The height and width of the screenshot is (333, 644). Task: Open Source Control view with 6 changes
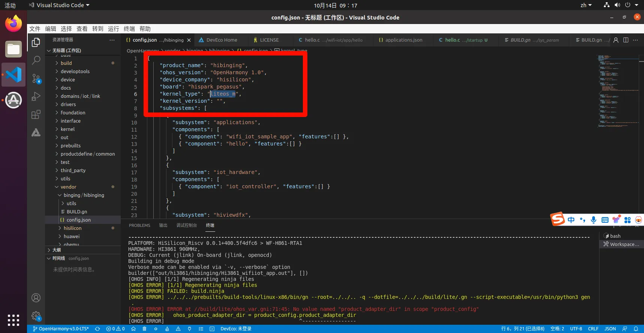click(36, 78)
